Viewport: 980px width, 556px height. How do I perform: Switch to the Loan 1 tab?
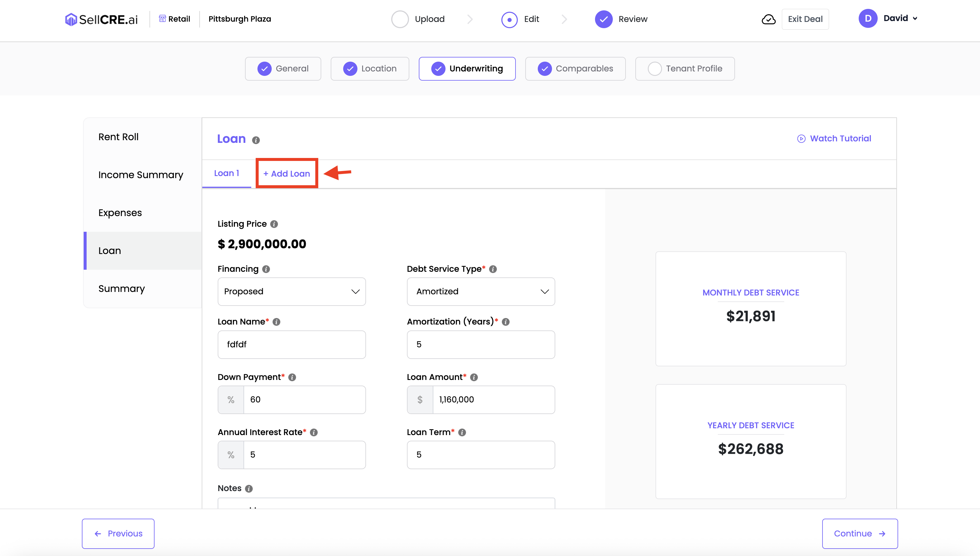227,173
